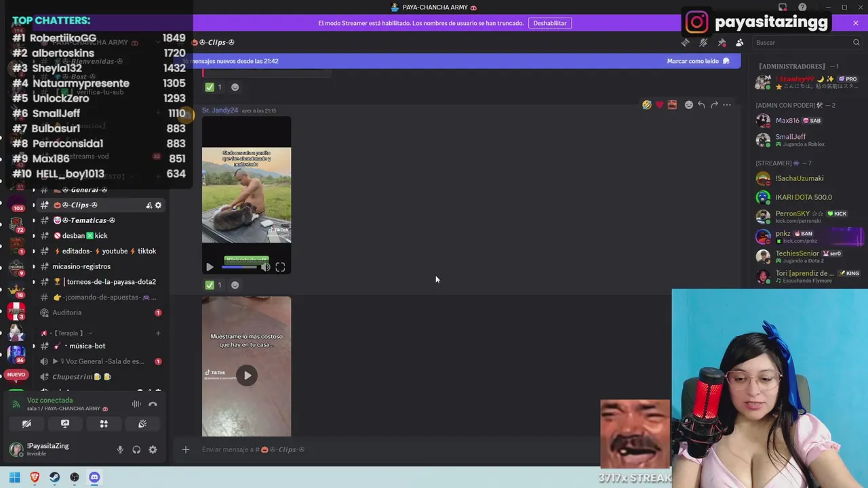Click Marcar como leído button
This screenshot has width=868, height=488.
pyautogui.click(x=698, y=61)
